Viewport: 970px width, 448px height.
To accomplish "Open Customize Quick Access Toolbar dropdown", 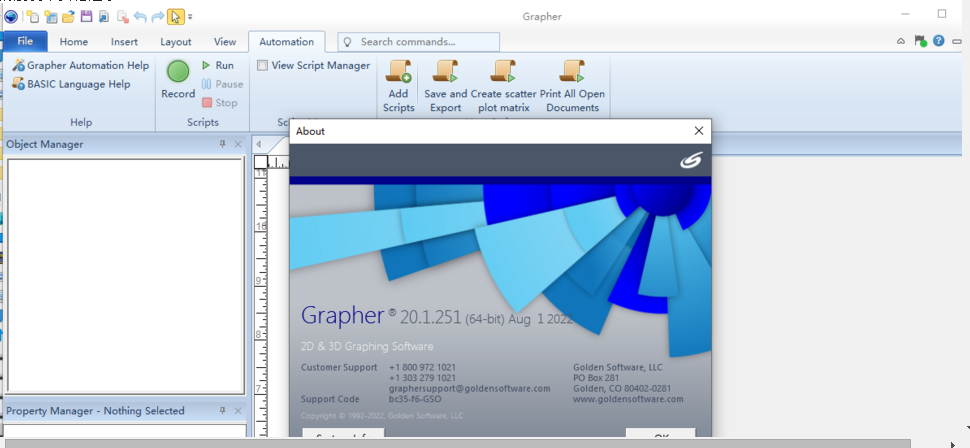I will (190, 17).
